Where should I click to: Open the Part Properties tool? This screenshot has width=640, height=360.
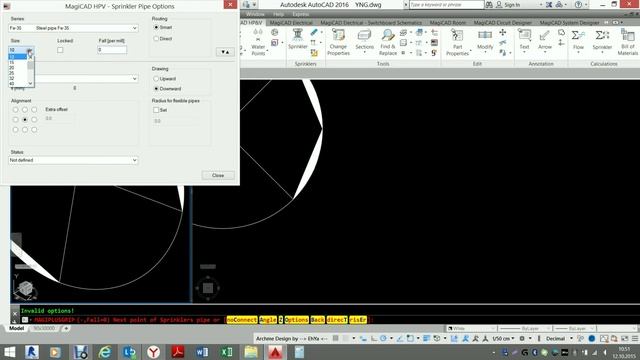point(457,42)
